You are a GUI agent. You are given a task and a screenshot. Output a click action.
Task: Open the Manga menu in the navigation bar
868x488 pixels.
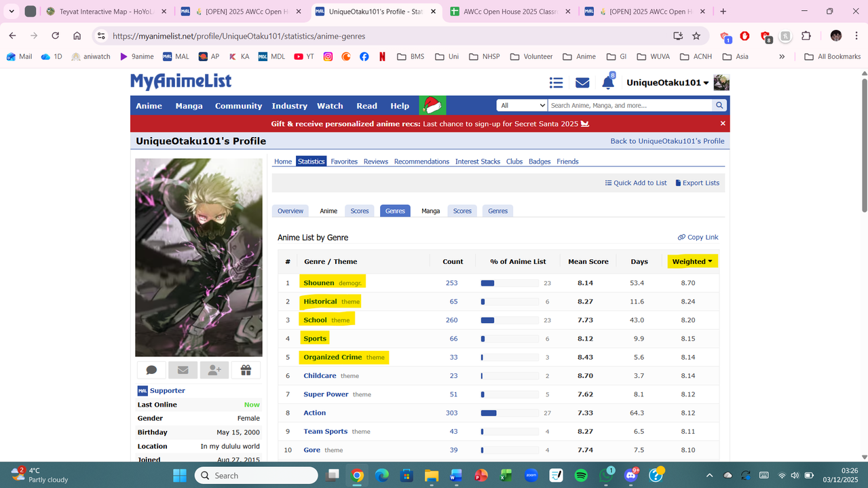point(189,106)
